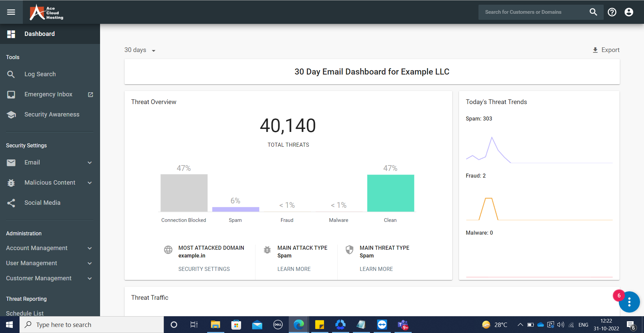This screenshot has height=333, width=644.
Task: Open the Log Search tool
Action: (x=40, y=74)
